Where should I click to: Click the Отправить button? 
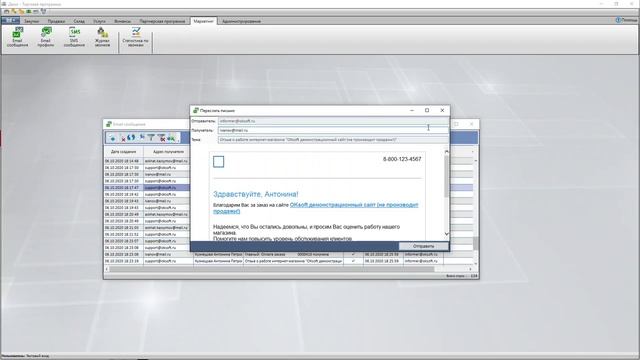pos(423,246)
